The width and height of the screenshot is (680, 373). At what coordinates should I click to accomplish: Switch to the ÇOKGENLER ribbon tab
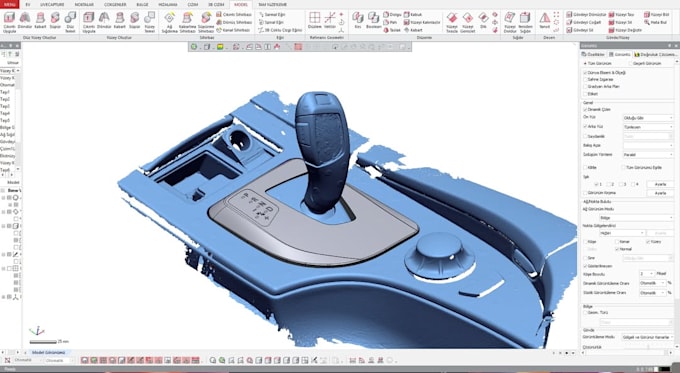point(115,4)
